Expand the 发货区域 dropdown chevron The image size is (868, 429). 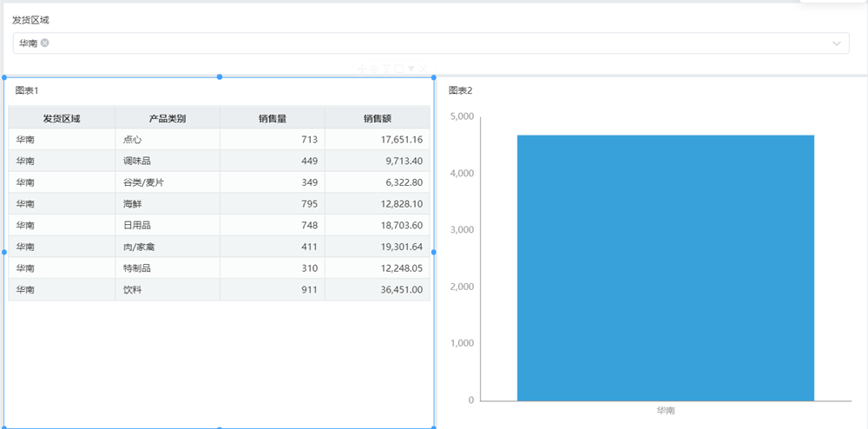pos(837,43)
